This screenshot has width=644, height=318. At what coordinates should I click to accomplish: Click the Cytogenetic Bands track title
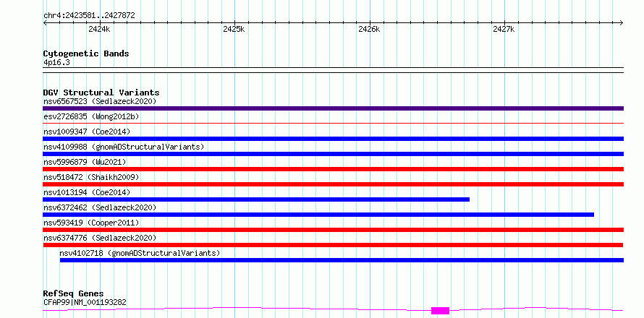(86, 53)
